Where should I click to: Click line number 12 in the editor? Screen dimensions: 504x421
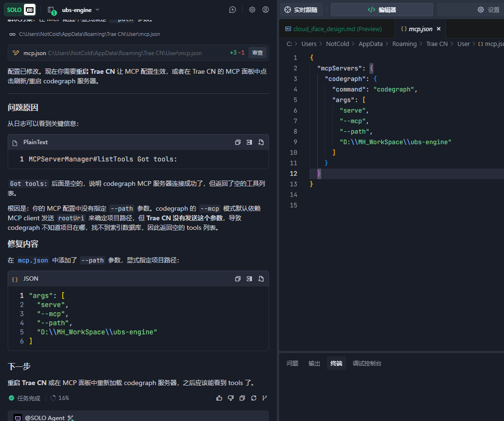293,174
